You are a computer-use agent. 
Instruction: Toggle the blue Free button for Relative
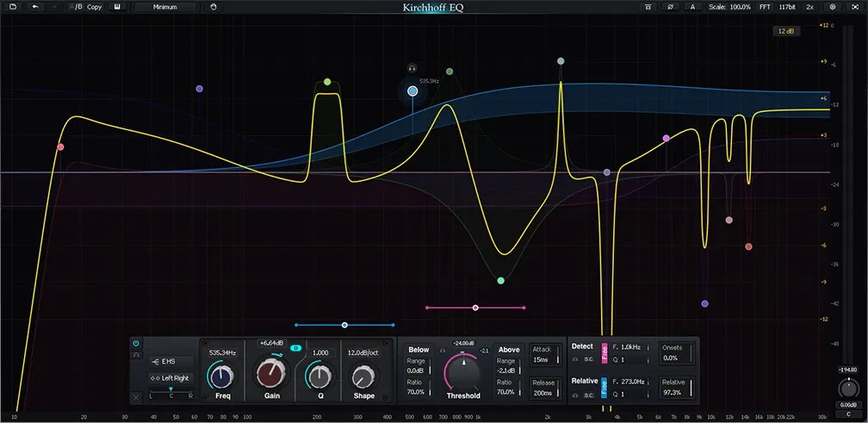click(x=604, y=386)
